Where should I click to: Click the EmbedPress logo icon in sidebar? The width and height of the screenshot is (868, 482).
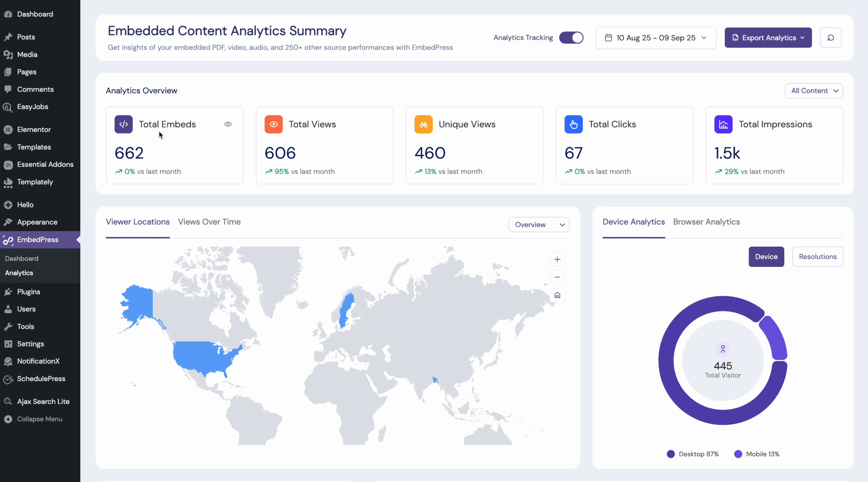tap(8, 240)
